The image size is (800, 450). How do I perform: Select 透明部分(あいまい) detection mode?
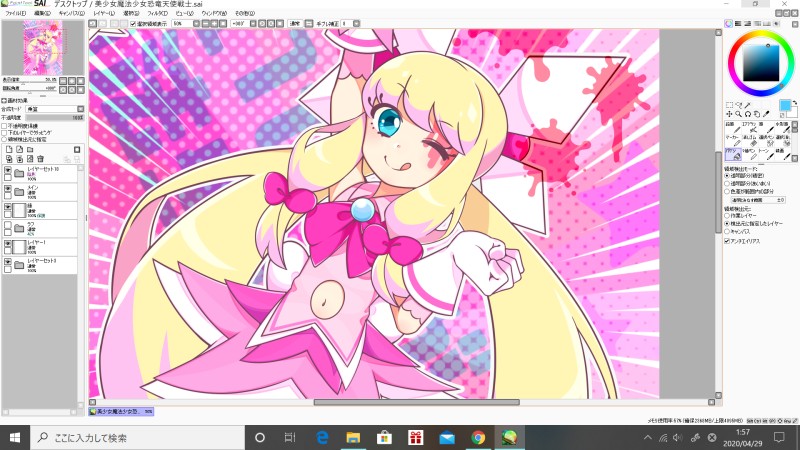coord(727,184)
